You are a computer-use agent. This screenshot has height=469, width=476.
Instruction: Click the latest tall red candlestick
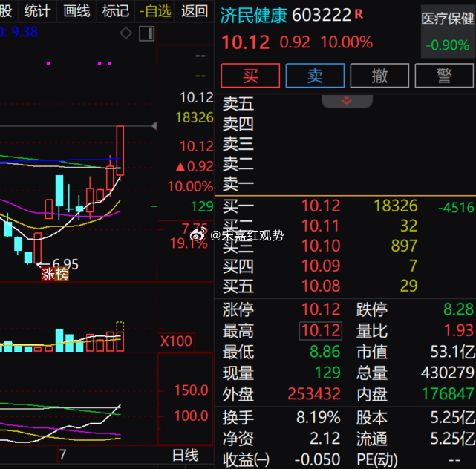tap(120, 151)
